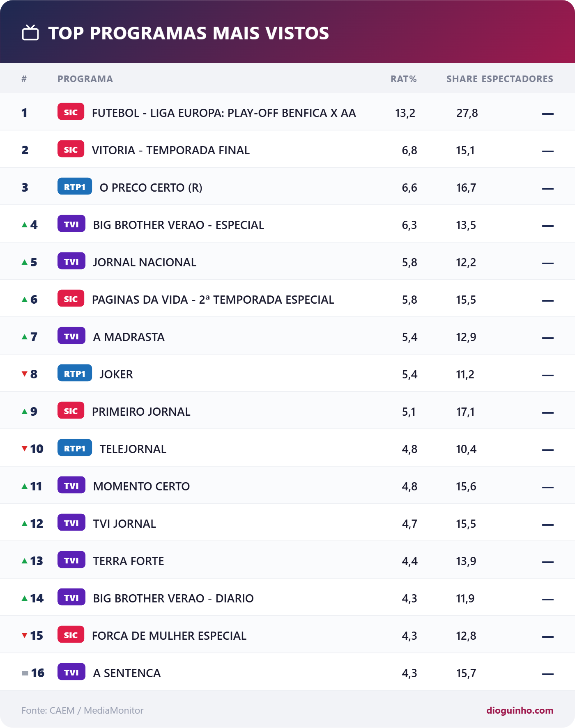Click the green up arrow at rank 4
Screen dimensions: 575x728
[25, 225]
